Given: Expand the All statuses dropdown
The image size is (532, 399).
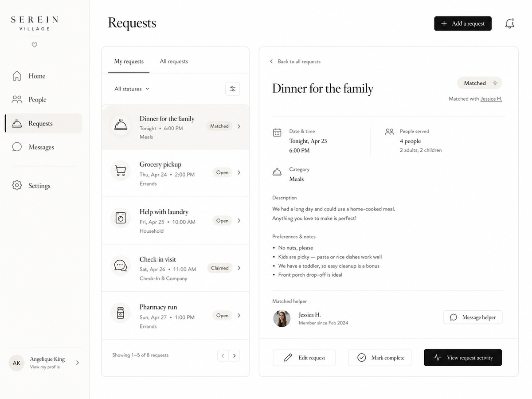Looking at the screenshot, I should point(132,89).
